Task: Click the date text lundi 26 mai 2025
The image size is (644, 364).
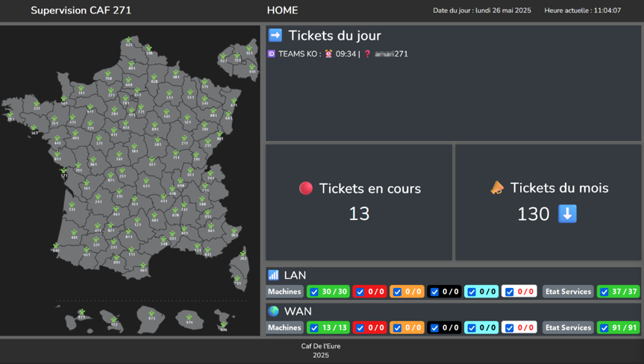Action: coord(503,10)
